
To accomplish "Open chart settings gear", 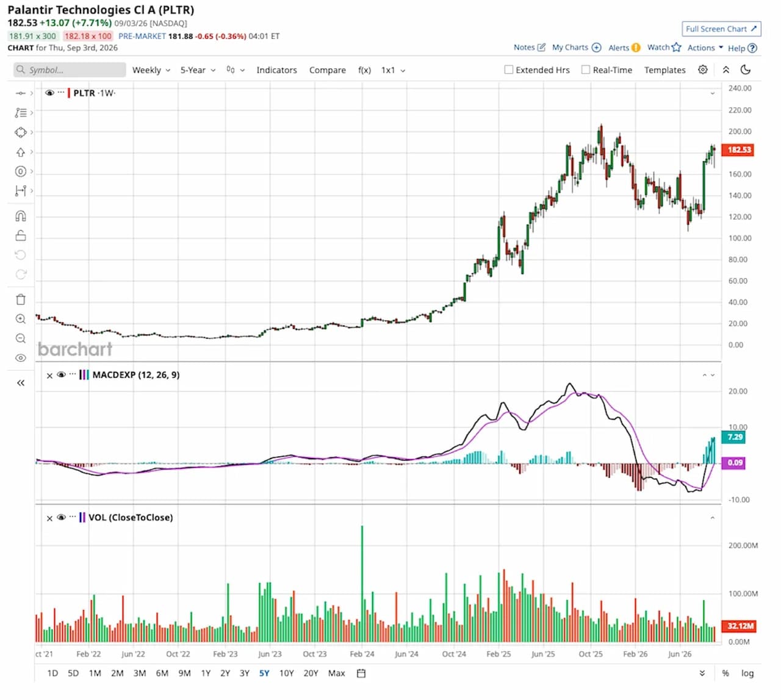I will pyautogui.click(x=703, y=70).
